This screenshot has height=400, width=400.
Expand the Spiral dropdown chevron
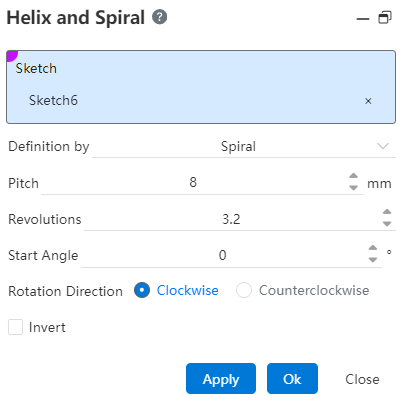coord(383,146)
